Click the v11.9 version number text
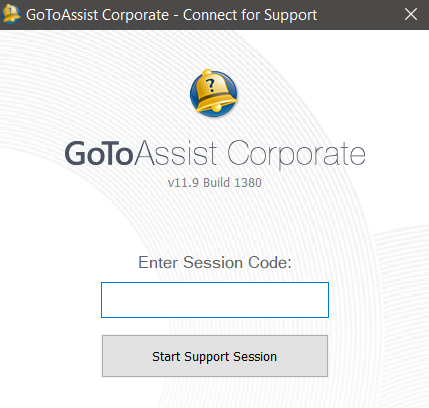 coord(183,183)
